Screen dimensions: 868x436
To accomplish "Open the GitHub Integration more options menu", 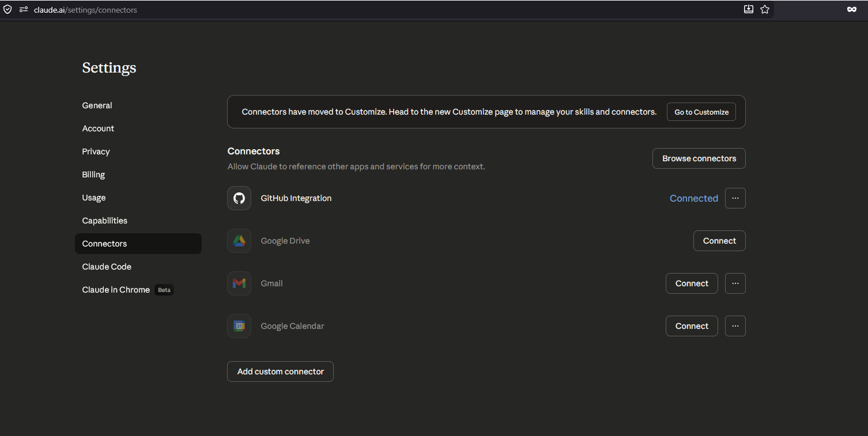I will pos(735,198).
